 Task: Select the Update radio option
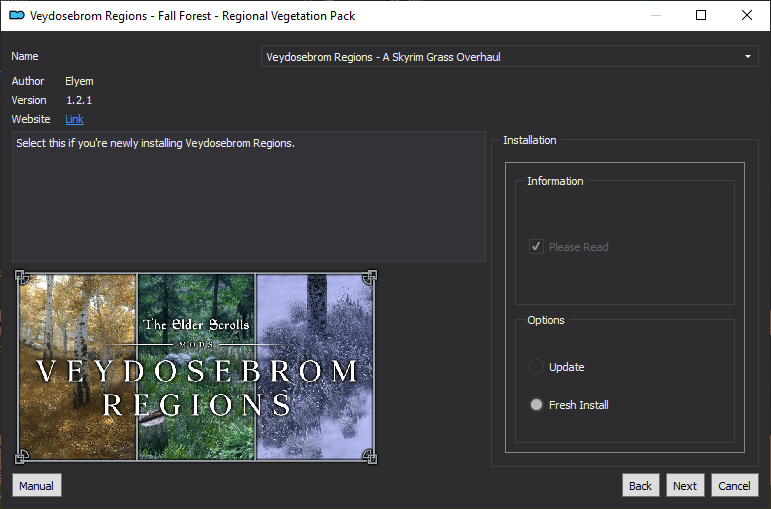pos(557,367)
